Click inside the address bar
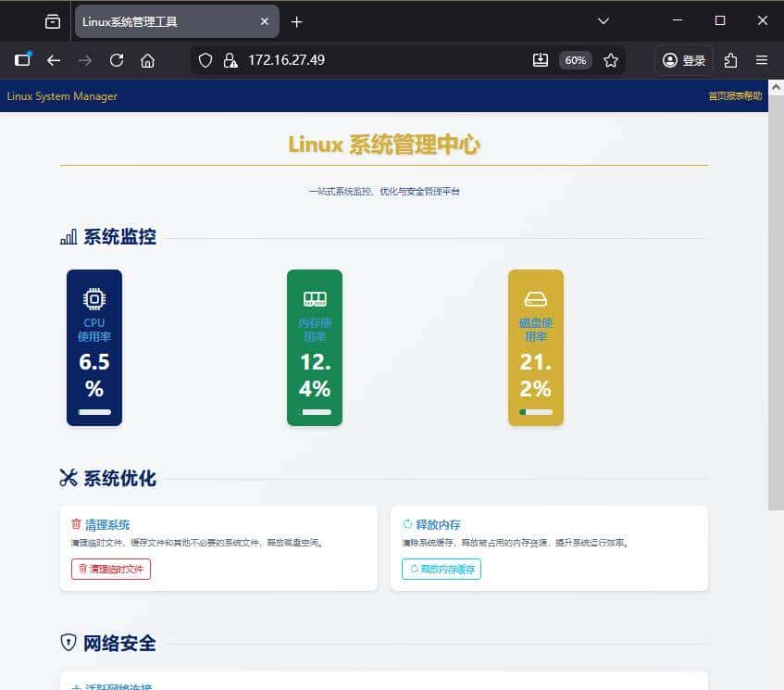The image size is (784, 690). 370,59
